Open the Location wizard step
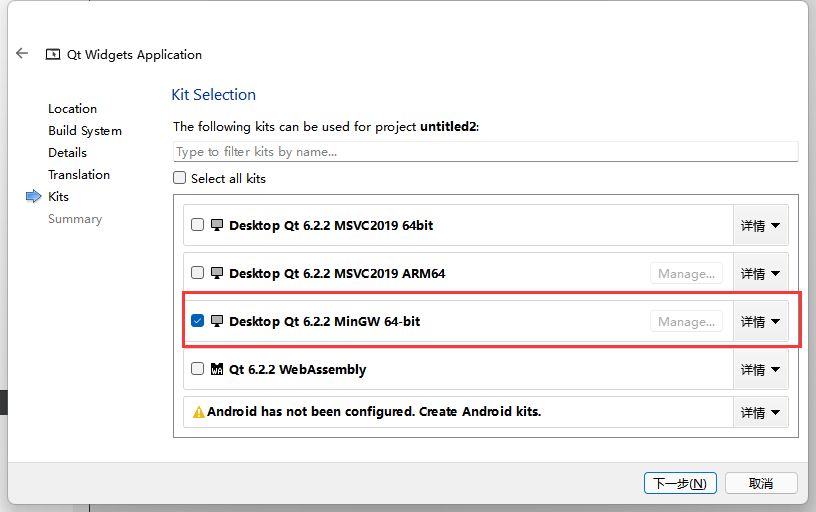The width and height of the screenshot is (816, 512). 72,109
